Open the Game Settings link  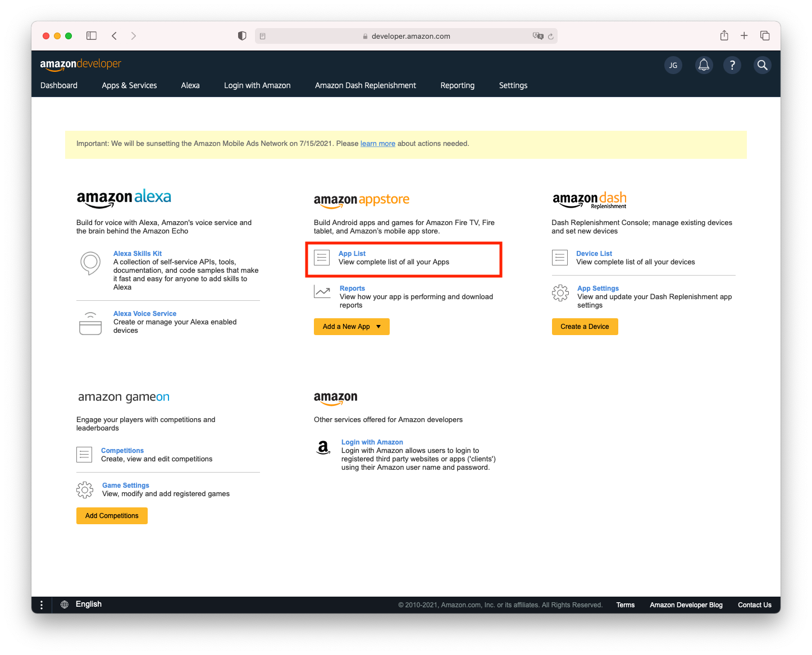pyautogui.click(x=126, y=485)
